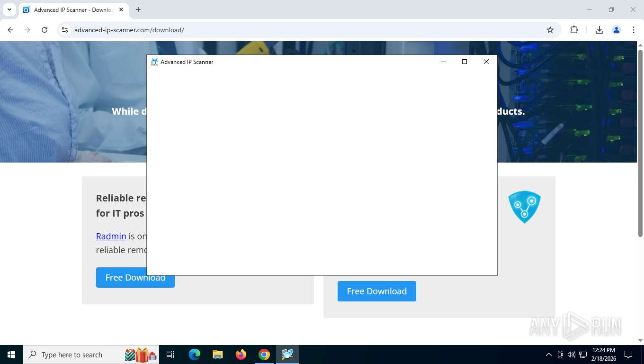Click the address bar URL field
644x364 pixels.
[x=308, y=30]
